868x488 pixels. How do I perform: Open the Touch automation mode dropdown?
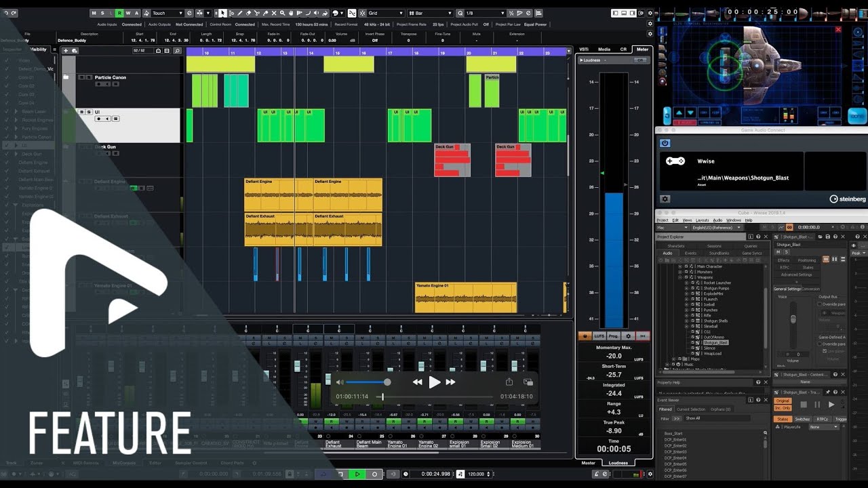(167, 13)
